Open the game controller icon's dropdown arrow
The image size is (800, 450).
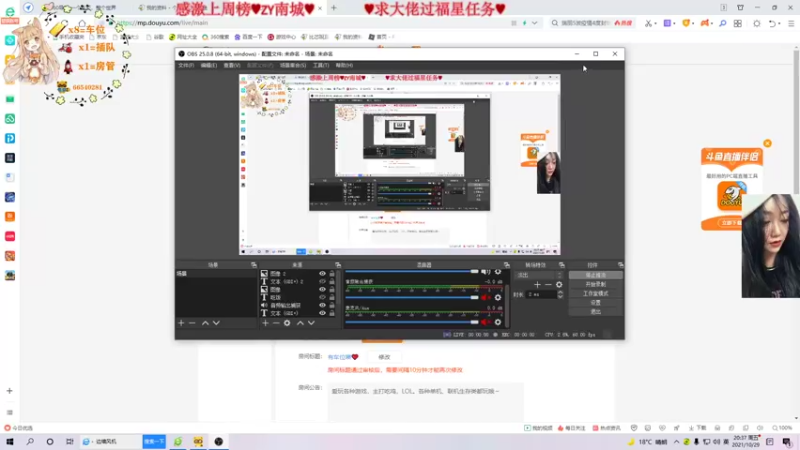point(712,23)
